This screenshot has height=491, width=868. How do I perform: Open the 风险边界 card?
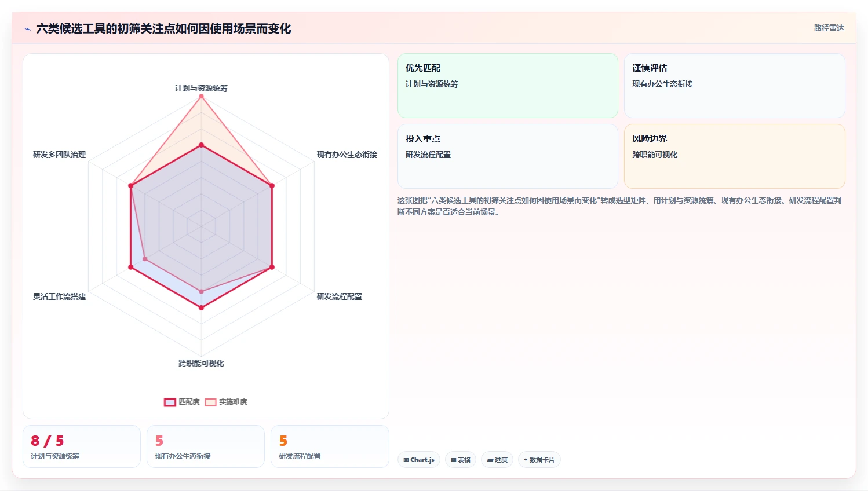[x=734, y=156]
